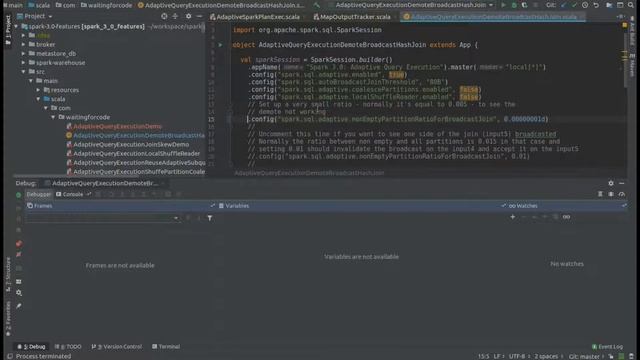
Task: Collapse the waitingforcode package
Action: 53,117
